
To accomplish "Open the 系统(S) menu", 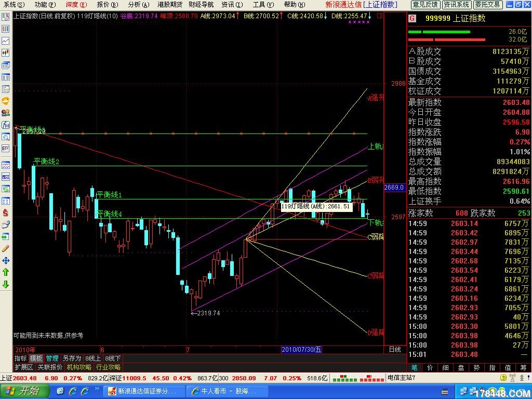I will pyautogui.click(x=15, y=4).
